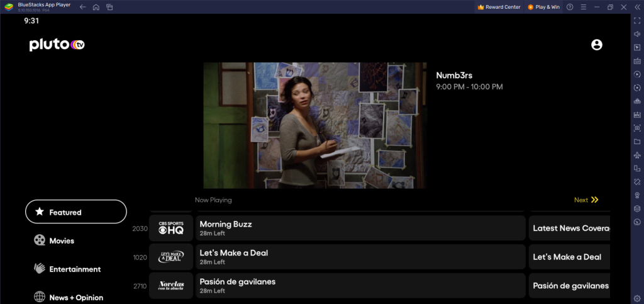This screenshot has height=304, width=644.
Task: Open BlueStacks hamburger menu
Action: [583, 7]
